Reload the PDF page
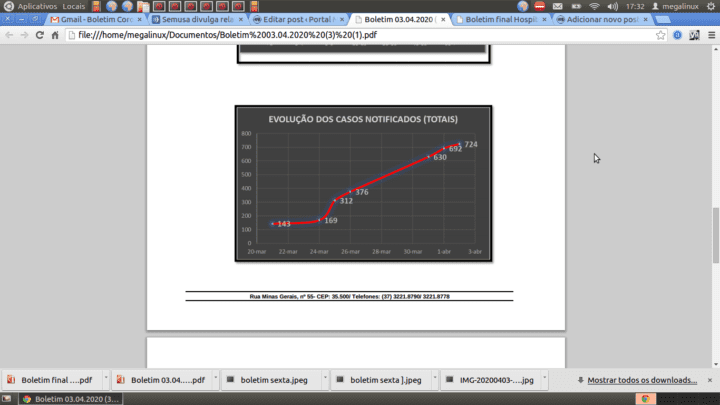The width and height of the screenshot is (720, 405). [x=39, y=35]
